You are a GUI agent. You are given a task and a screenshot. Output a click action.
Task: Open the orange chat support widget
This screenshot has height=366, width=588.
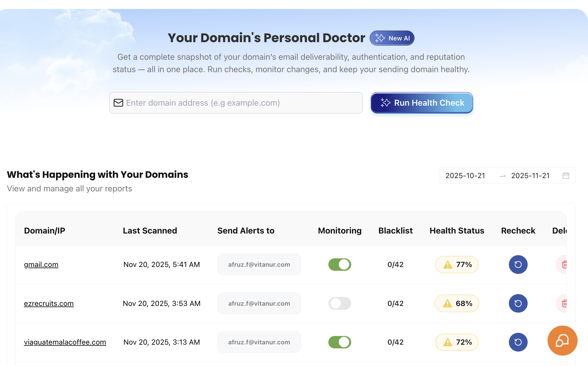(x=562, y=341)
